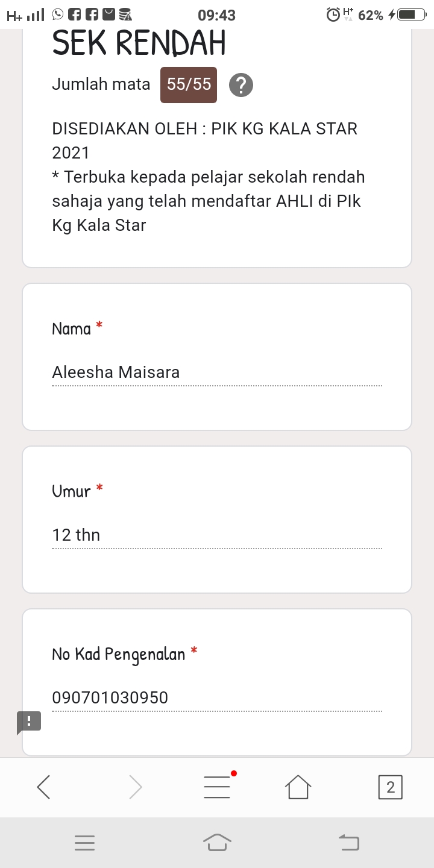Screen dimensions: 434x868
Task: Go back with browser back arrow
Action: click(43, 787)
